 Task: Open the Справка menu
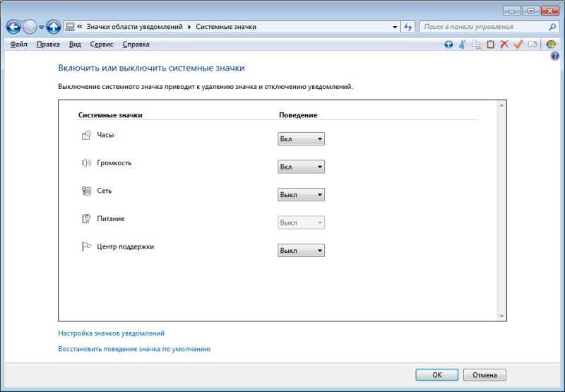pos(136,44)
